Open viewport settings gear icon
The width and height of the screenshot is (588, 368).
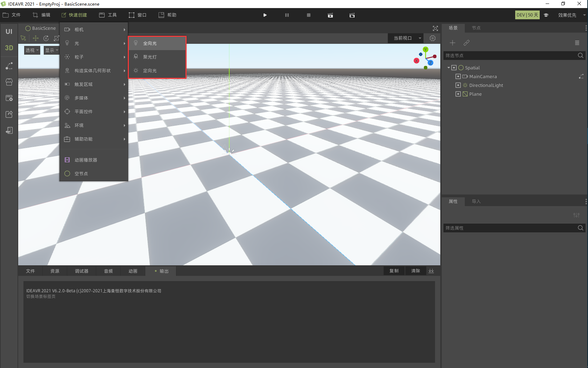(433, 38)
